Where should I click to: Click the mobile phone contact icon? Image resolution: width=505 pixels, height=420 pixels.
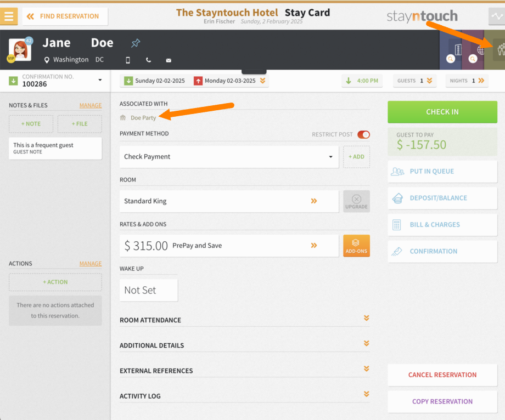128,60
